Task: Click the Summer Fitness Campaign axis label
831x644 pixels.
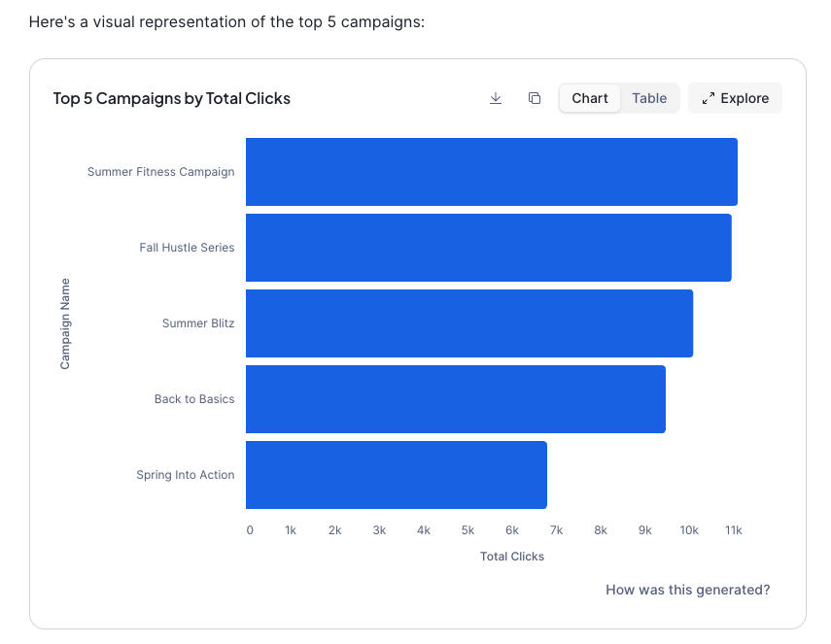Action: [160, 172]
